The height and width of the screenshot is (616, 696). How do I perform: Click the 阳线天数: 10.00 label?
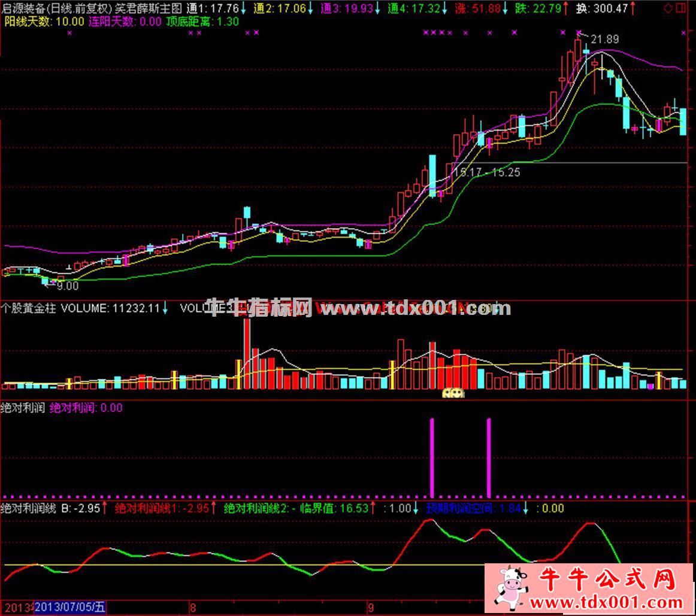44,22
